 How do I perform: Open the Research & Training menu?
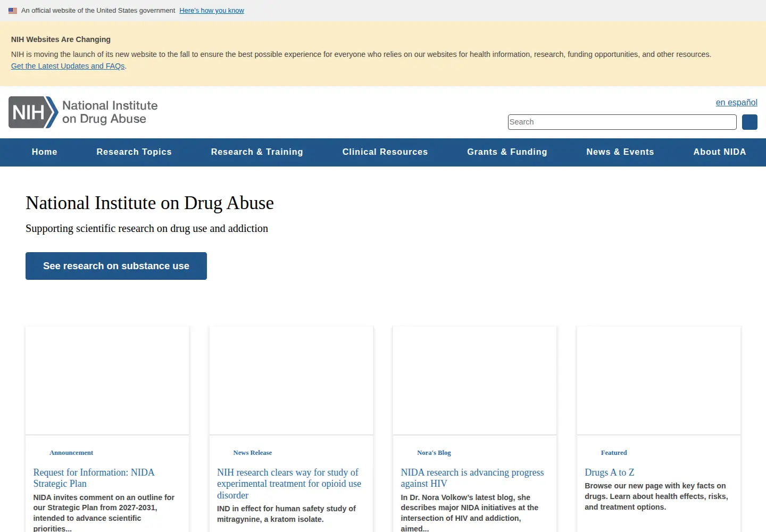[x=257, y=152]
